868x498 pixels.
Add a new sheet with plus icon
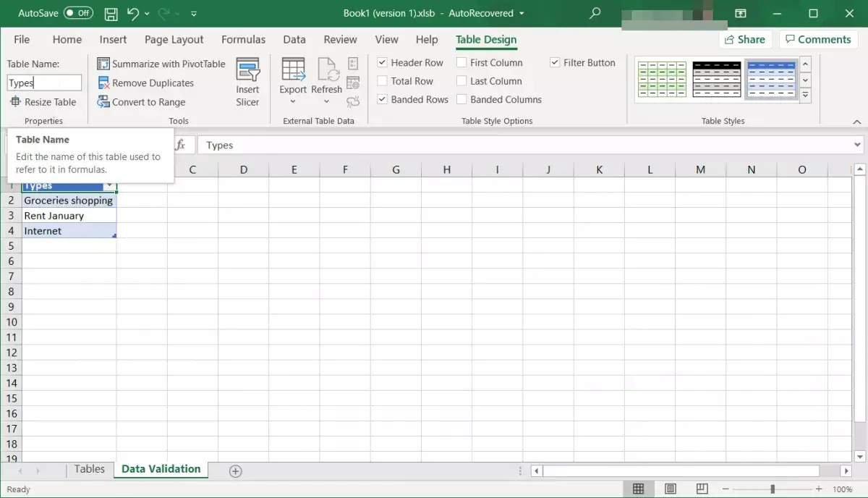(235, 471)
